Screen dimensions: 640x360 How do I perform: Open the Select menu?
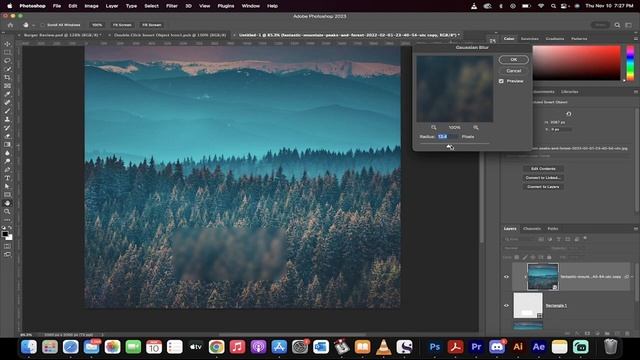pyautogui.click(x=151, y=6)
